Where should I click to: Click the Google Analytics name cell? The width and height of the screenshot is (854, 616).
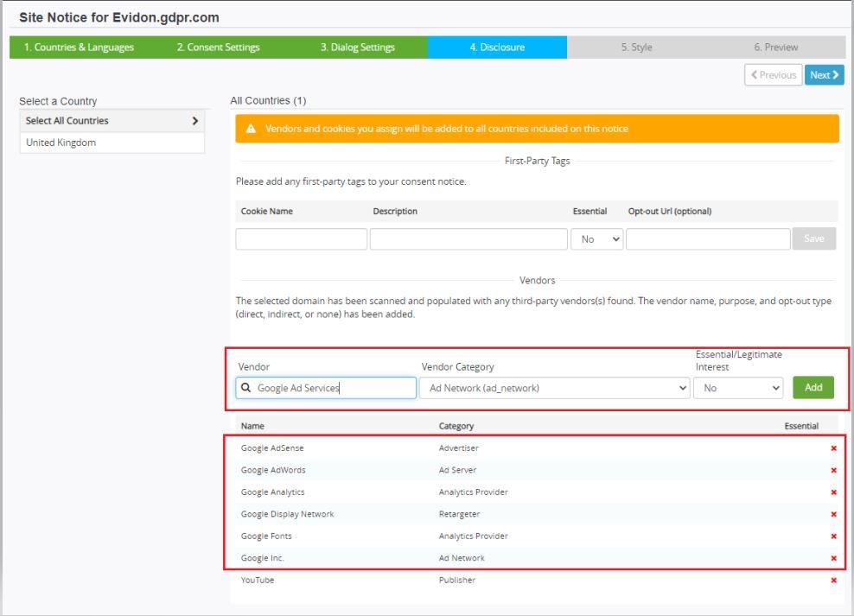[x=273, y=492]
